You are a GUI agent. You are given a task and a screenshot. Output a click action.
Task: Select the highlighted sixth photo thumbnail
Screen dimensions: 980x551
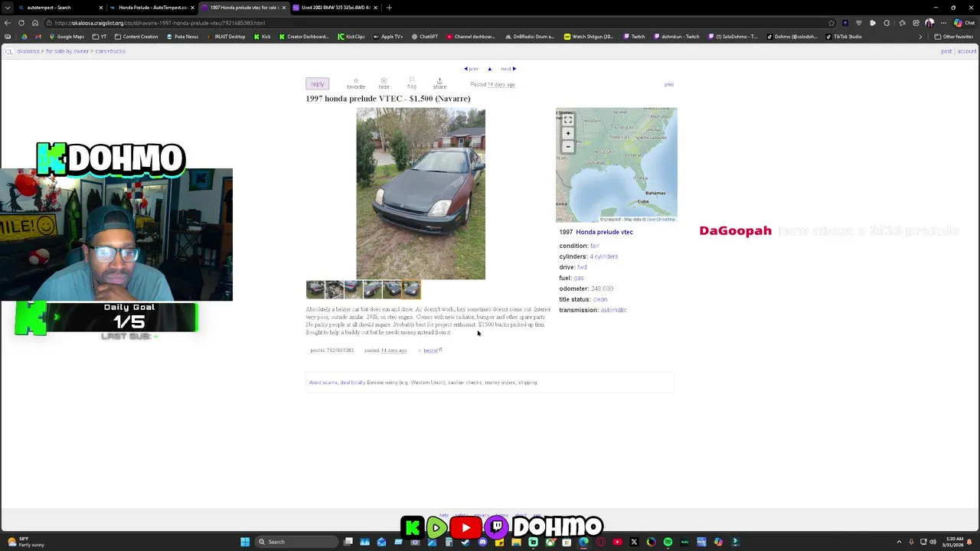[411, 289]
